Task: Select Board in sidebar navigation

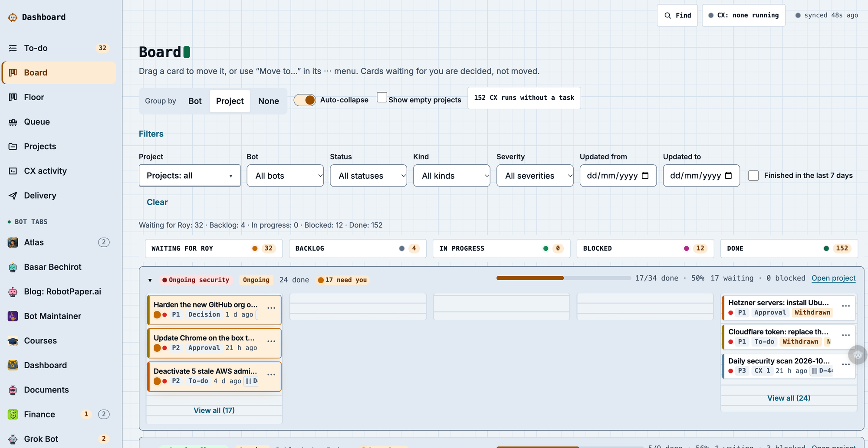Action: click(x=59, y=73)
